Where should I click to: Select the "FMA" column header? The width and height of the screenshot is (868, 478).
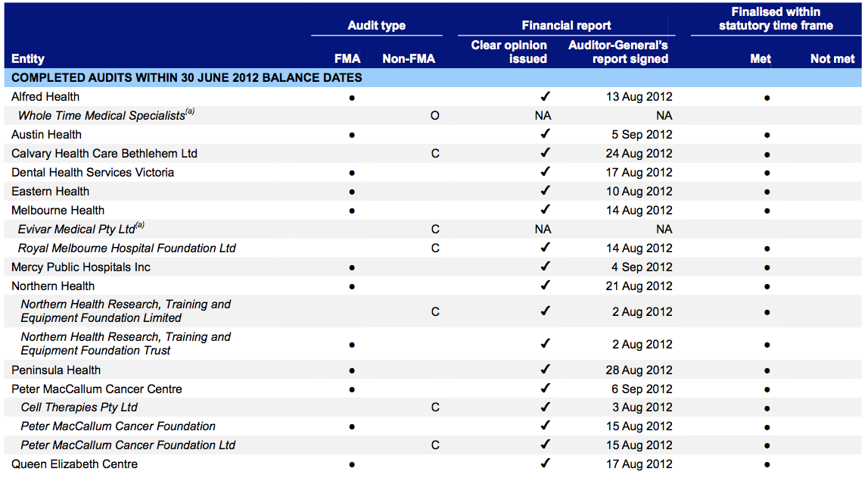click(347, 59)
